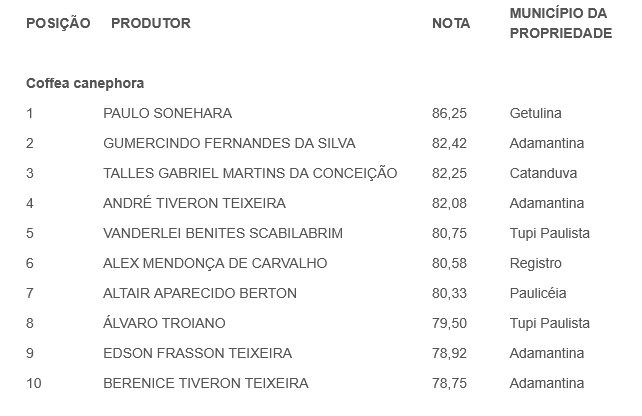Click ALTAIR APARECIDO BERTON entry
This screenshot has width=642, height=416.
200,293
